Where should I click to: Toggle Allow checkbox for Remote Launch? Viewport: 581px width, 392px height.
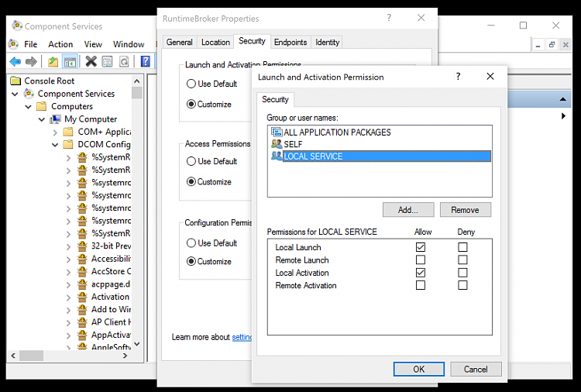[x=420, y=260]
